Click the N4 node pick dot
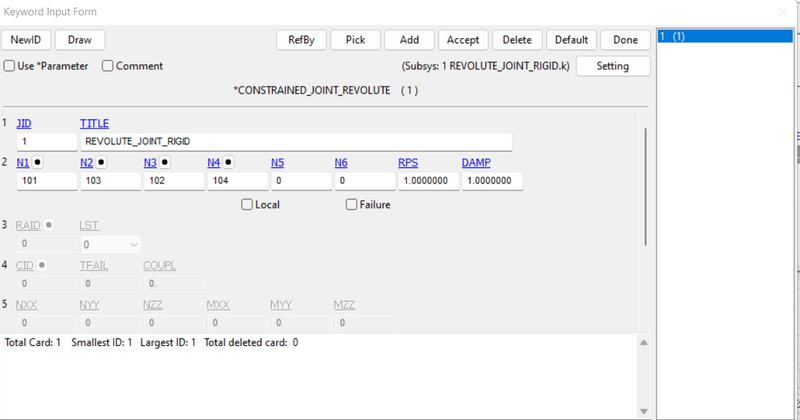 coord(229,162)
